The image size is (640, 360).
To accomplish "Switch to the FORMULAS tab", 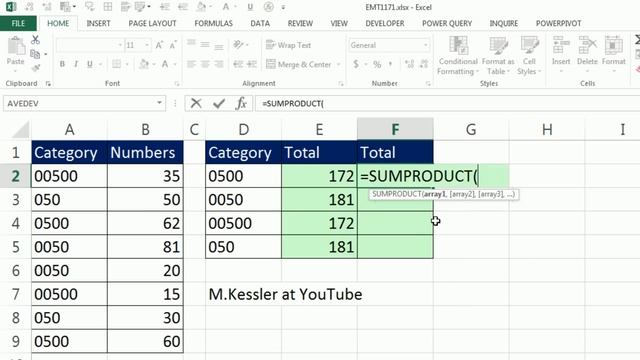I will click(213, 23).
